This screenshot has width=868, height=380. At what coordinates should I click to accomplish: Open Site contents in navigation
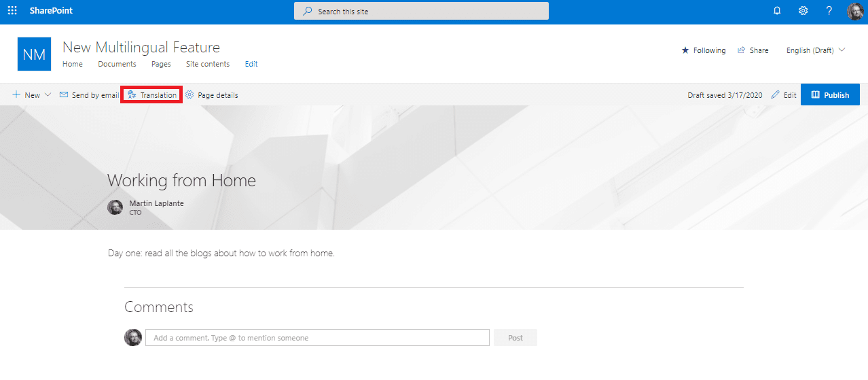click(x=208, y=64)
